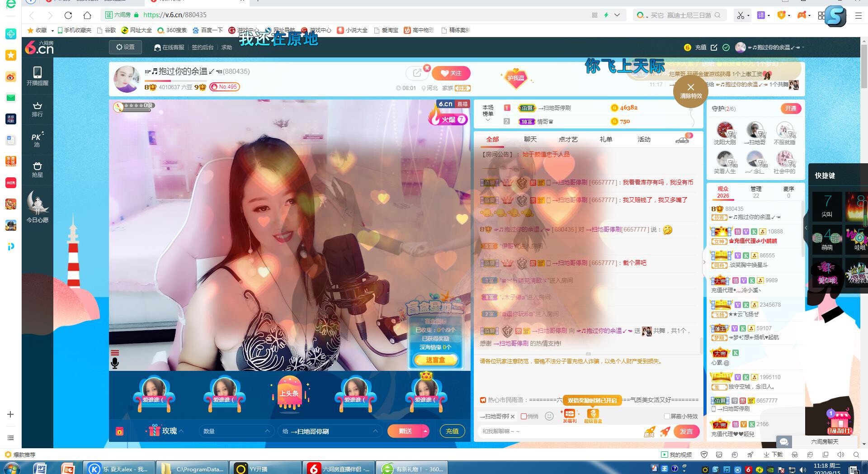Click the 超级盲盒 icon
The image size is (868, 474).
pos(593,416)
